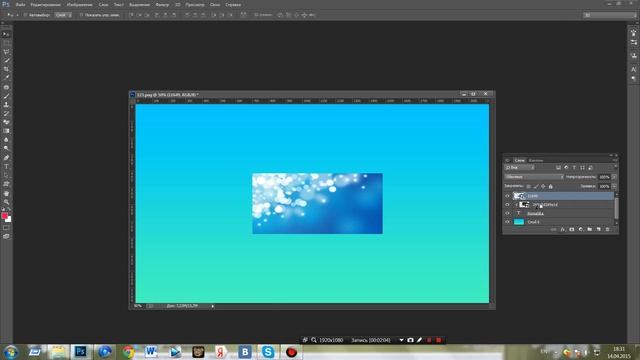Select the Path Selection tool

pyautogui.click(x=6, y=175)
